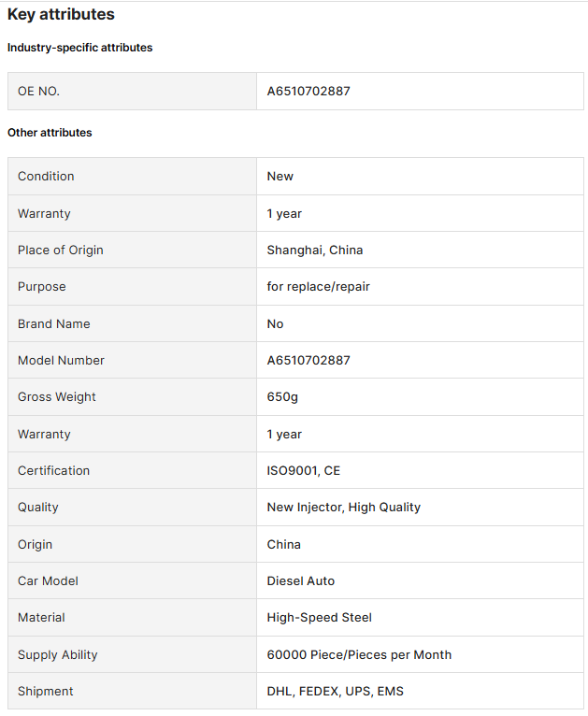The image size is (588, 716).
Task: Click the Model Number value A6510702887
Action: (x=308, y=360)
